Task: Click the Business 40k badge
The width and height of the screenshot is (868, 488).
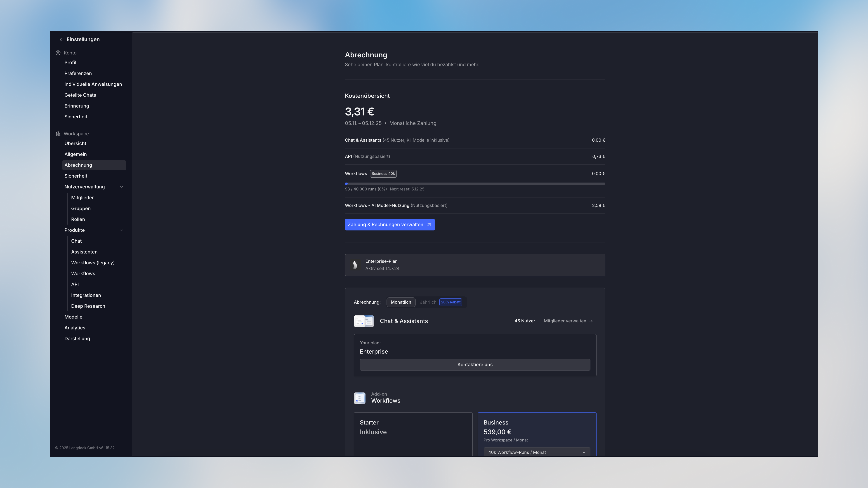Action: 383,174
